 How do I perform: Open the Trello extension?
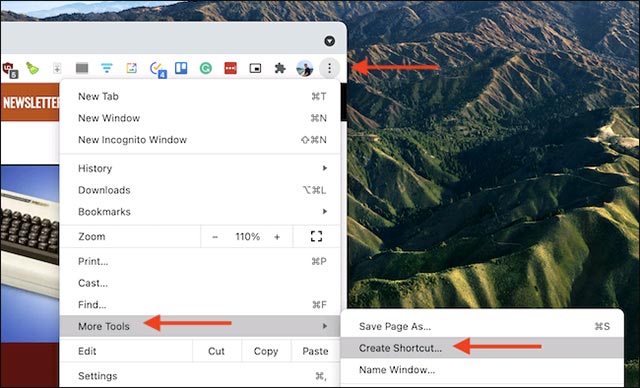point(181,68)
